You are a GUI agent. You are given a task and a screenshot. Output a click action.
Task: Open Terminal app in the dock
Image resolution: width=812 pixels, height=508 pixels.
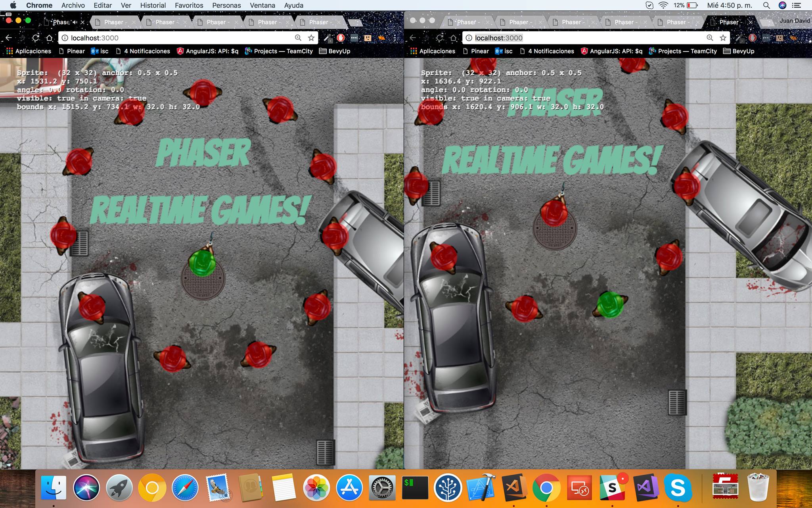point(413,492)
